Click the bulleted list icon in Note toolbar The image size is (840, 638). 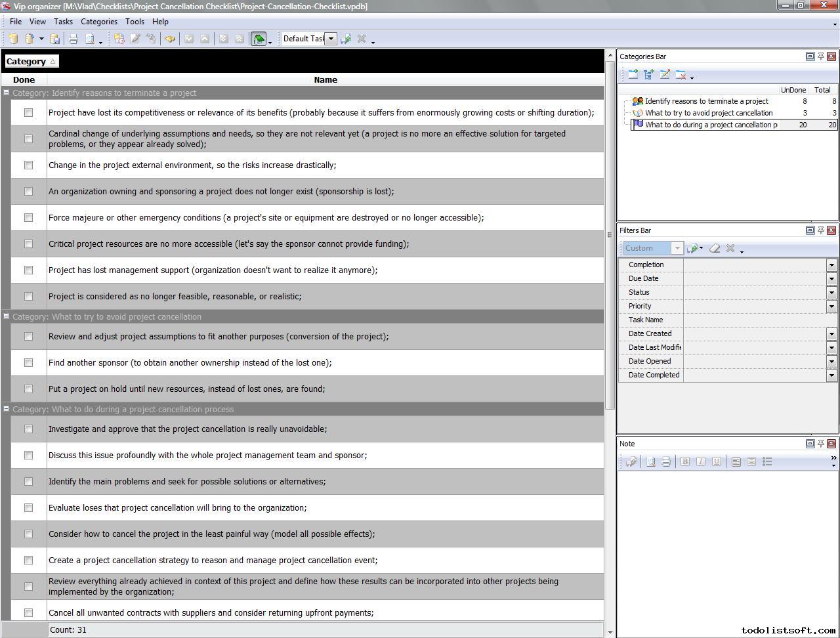(x=767, y=461)
